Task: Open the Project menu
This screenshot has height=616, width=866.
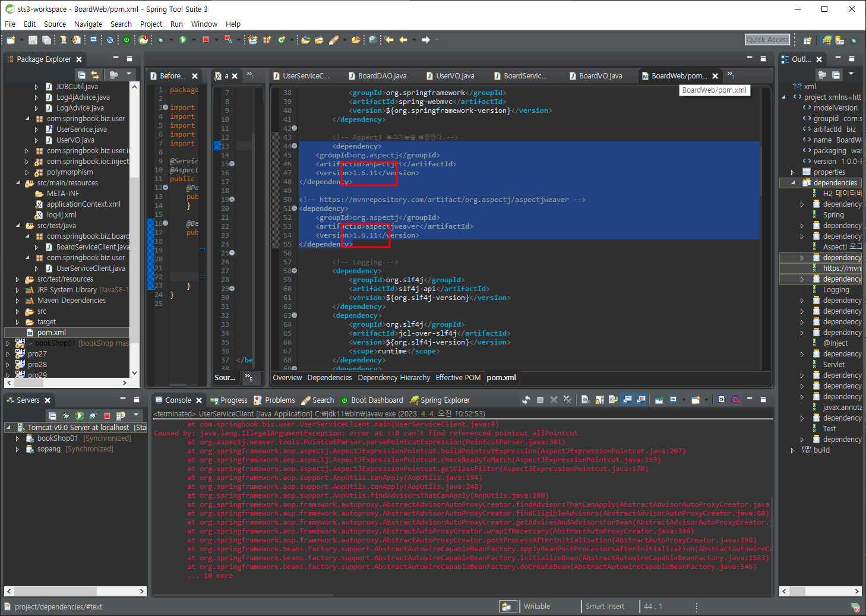Action: click(151, 24)
